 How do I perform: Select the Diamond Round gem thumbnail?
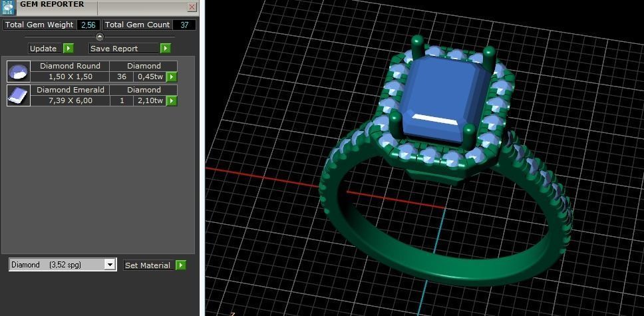coord(19,71)
